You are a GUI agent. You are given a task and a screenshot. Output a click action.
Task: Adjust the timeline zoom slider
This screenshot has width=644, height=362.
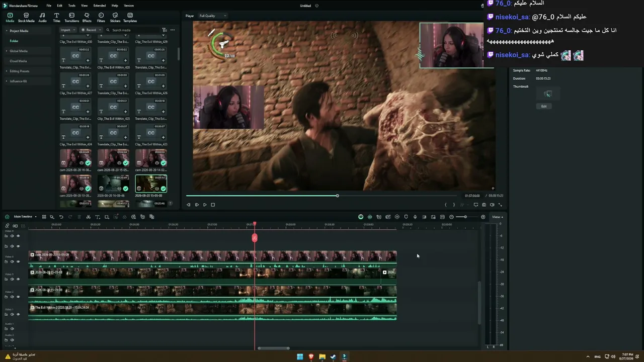coord(465,217)
